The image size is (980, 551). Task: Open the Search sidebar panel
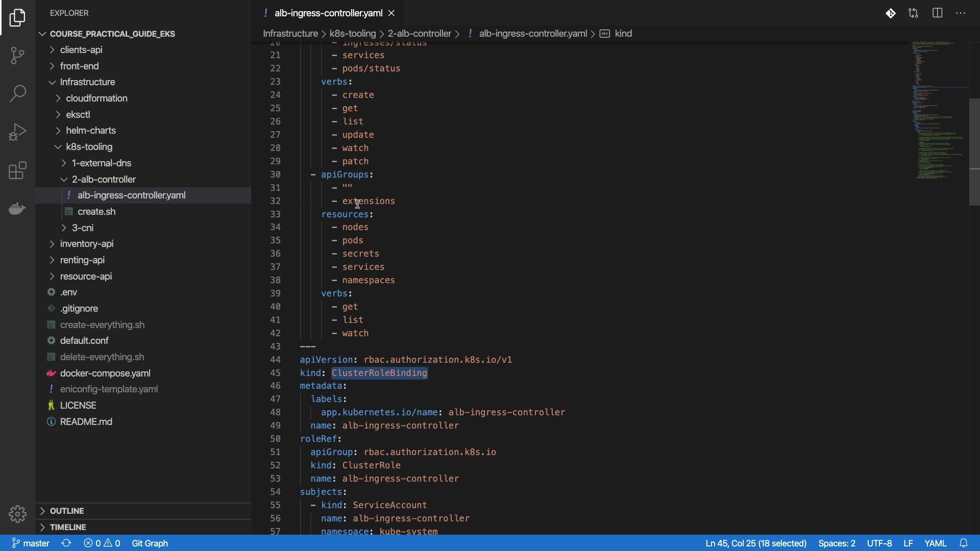pos(17,93)
